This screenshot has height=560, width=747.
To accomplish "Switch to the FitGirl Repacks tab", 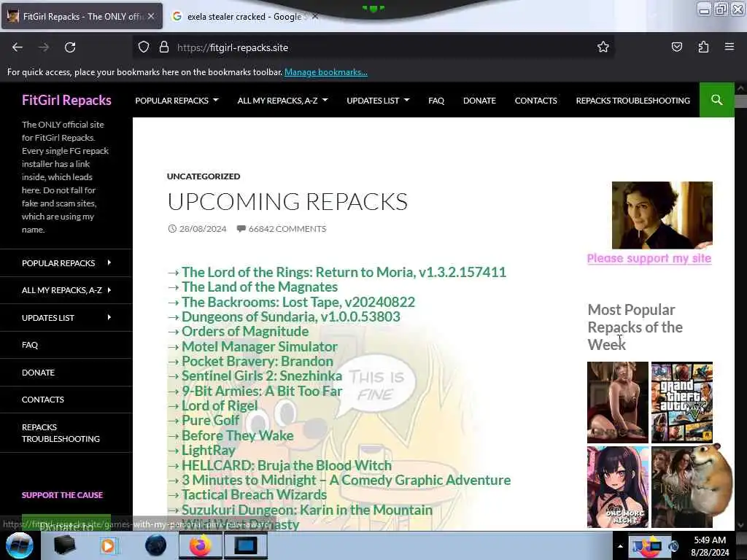I will pyautogui.click(x=82, y=16).
